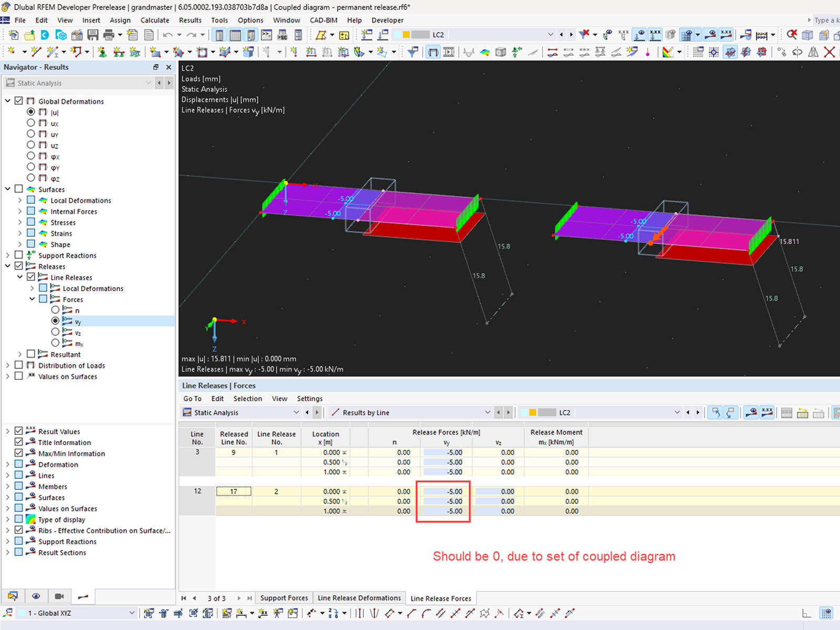Screen dimensions: 840x630
Task: Activate the Zoom by rectangle icon
Action: [x=792, y=34]
